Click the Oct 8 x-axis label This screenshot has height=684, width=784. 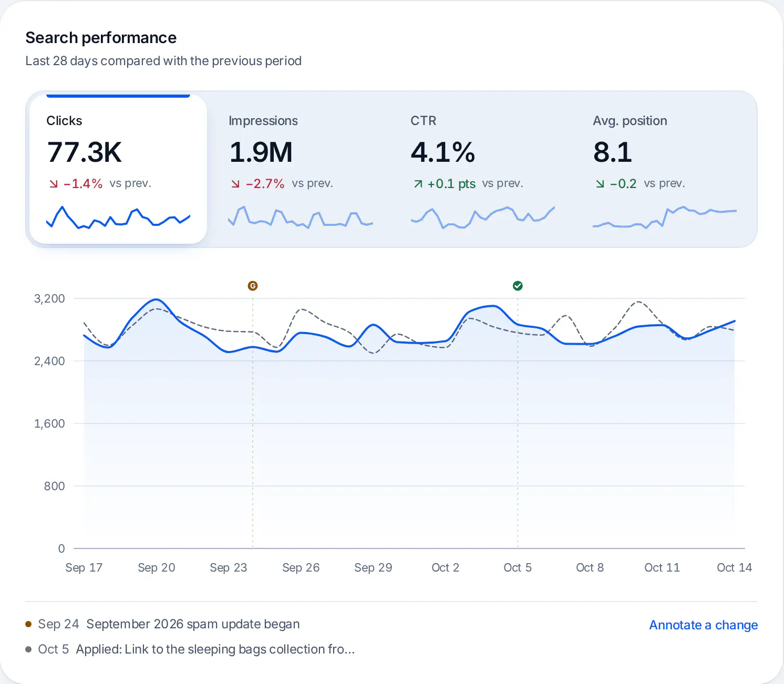590,568
